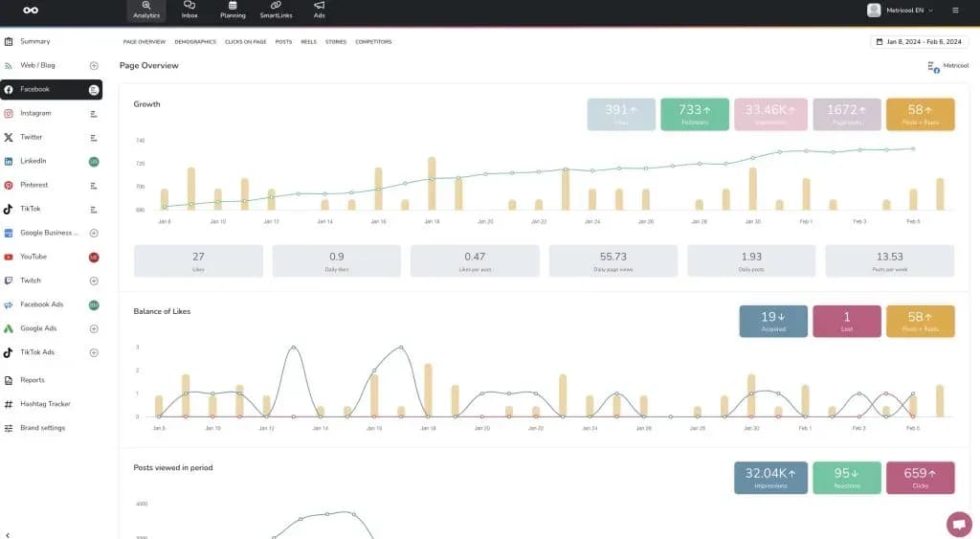Screen dimensions: 980x539
Task: Click the 55.73 Daily page views stat box
Action: point(613,260)
